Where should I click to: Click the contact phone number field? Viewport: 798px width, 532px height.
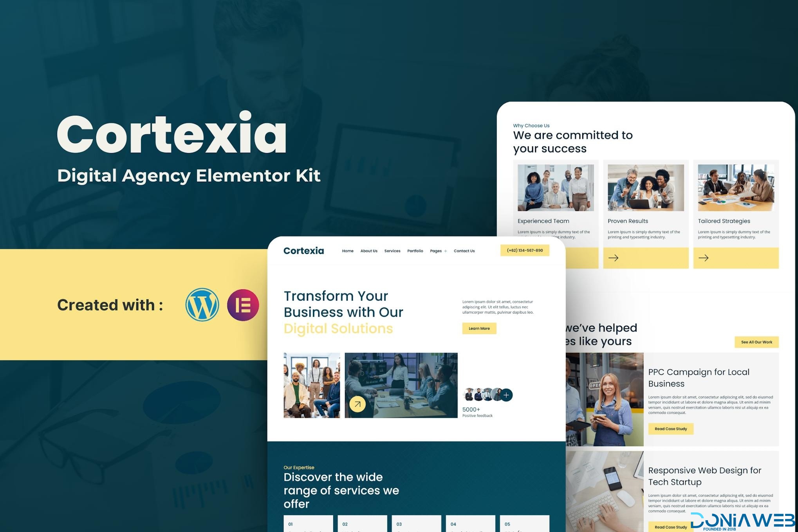click(525, 251)
